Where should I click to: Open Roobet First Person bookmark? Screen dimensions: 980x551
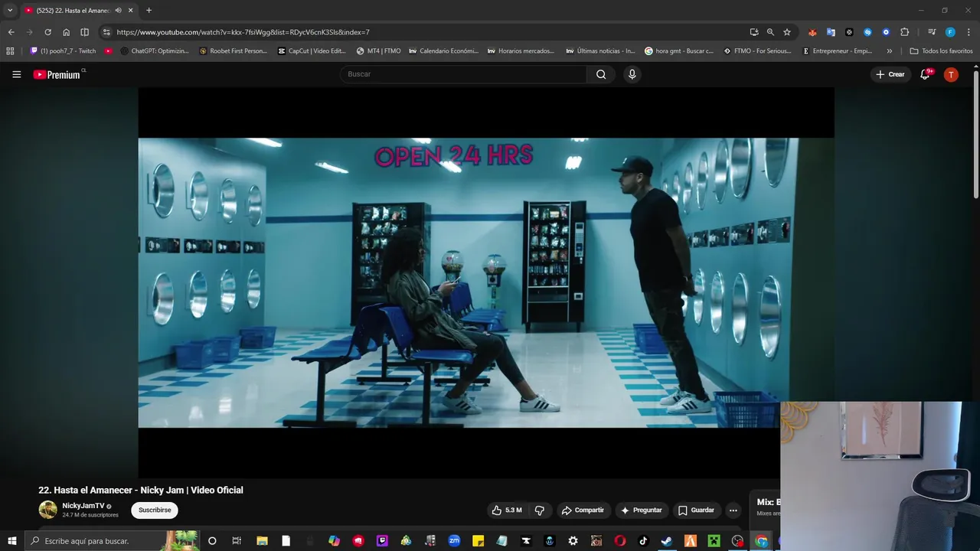[x=233, y=51]
